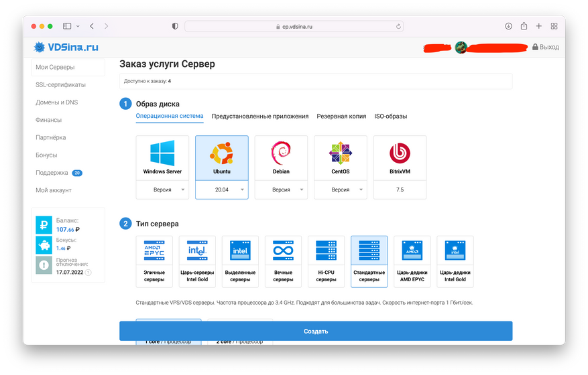Reload the page with refresh icon

point(398,27)
